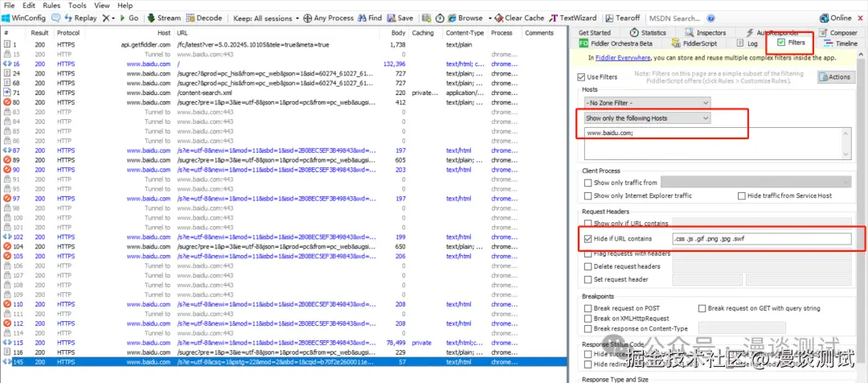
Task: Open the Keep: All sessions dropdown
Action: (266, 18)
